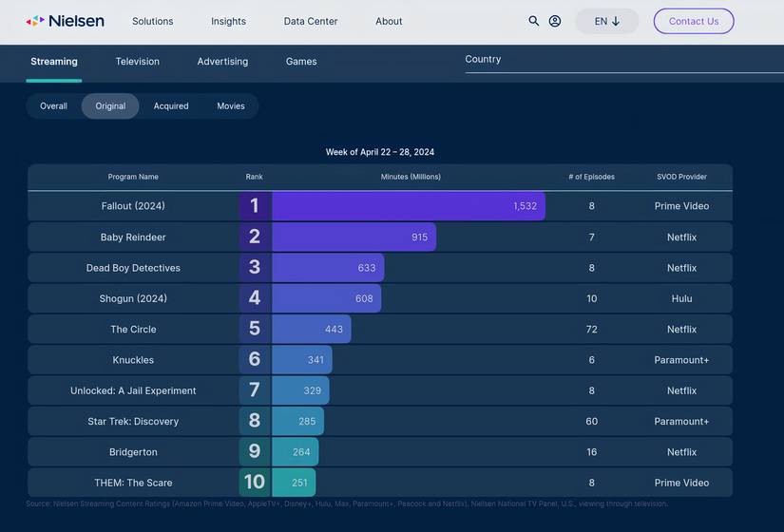
Task: Switch to the Advertising tab
Action: pos(222,62)
